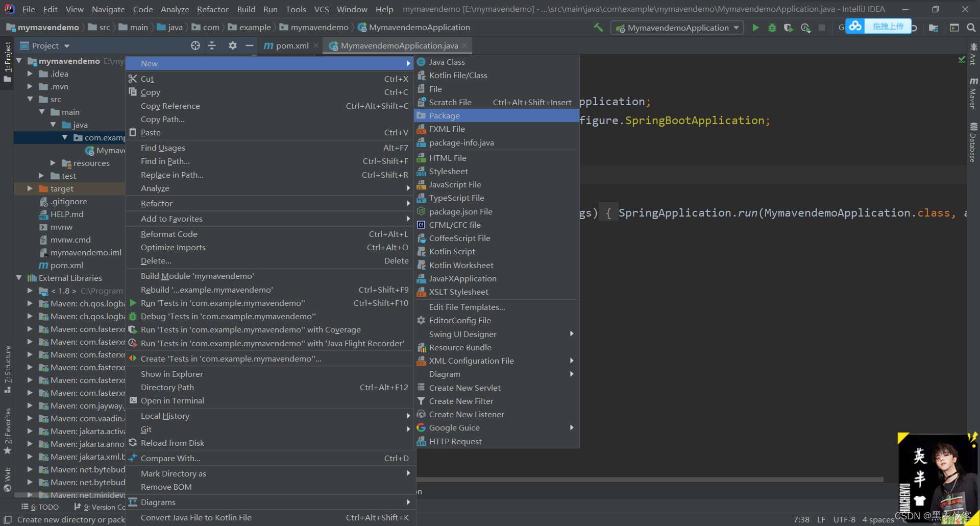
Task: Open the Database tool window
Action: (973, 142)
